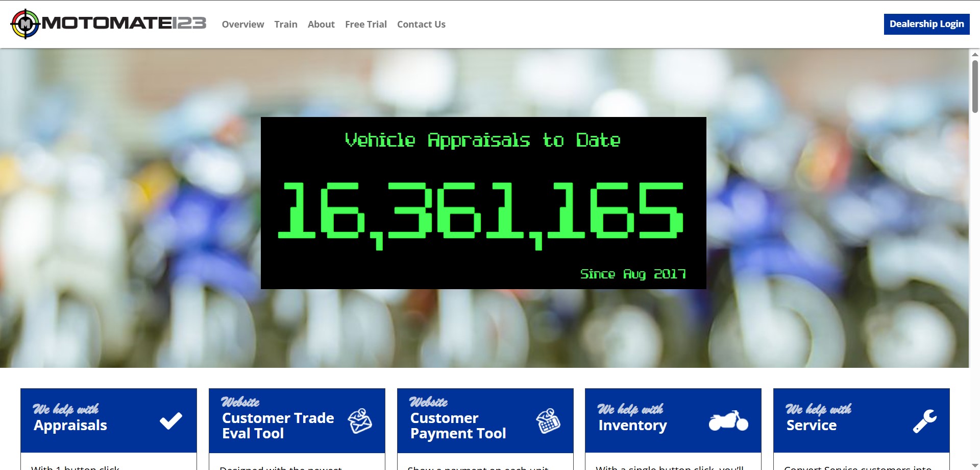
Task: Go to the Train page
Action: pos(286,25)
